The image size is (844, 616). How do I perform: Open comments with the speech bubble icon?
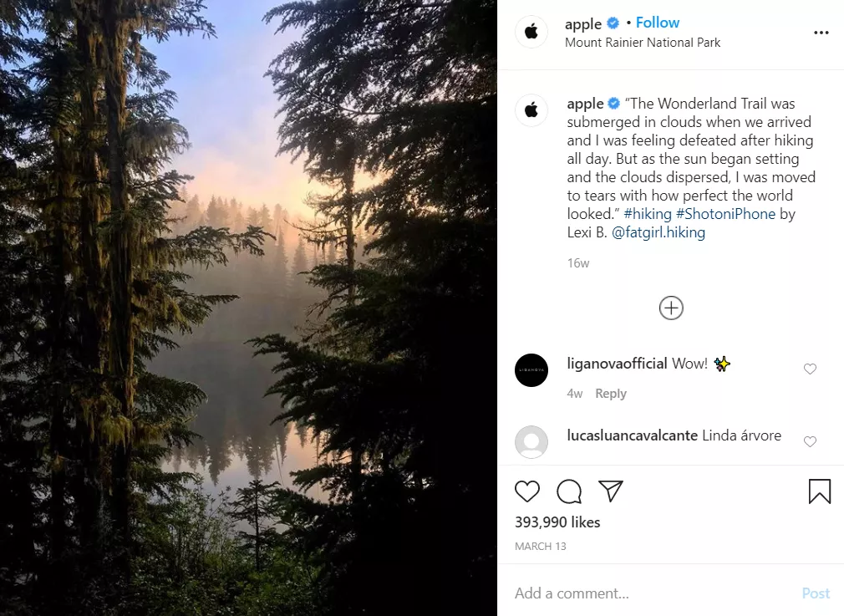569,491
